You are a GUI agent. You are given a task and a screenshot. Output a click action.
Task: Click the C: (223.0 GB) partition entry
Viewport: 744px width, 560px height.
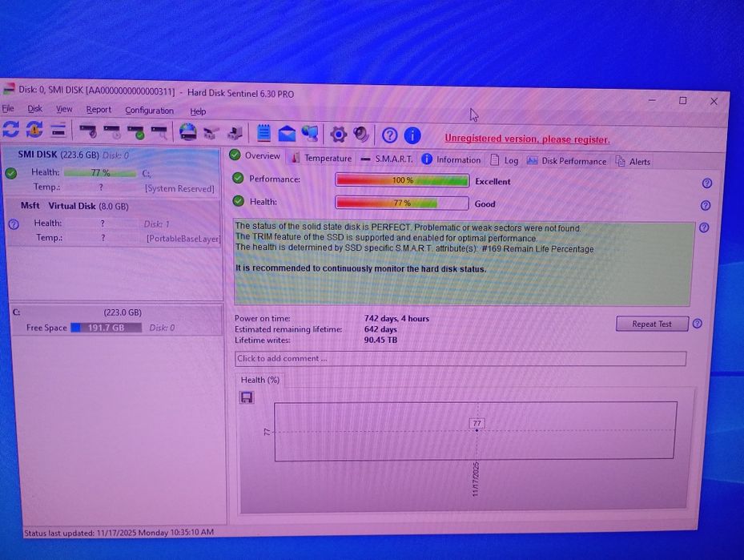117,320
